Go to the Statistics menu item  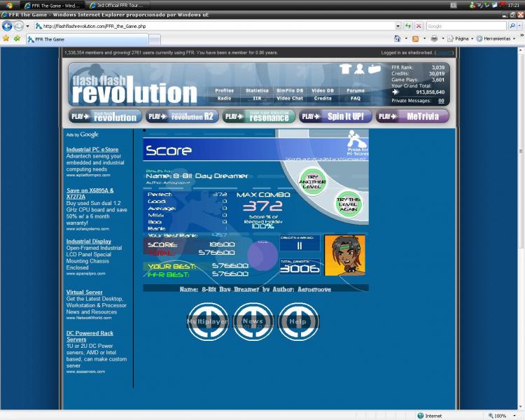coord(257,90)
